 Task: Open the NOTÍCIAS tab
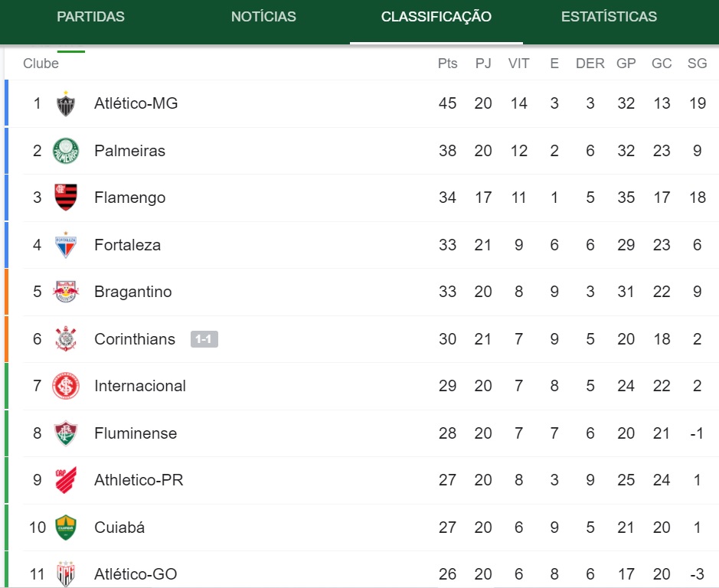[x=263, y=17]
